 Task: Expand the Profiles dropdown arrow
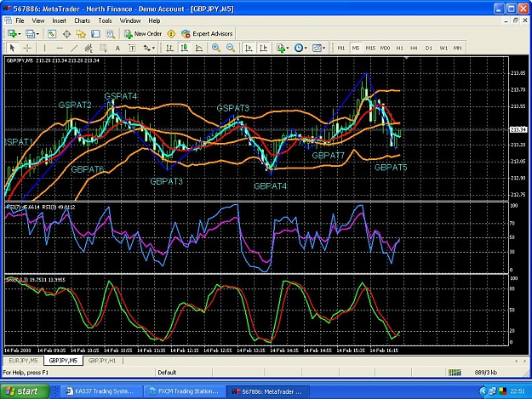coord(37,34)
